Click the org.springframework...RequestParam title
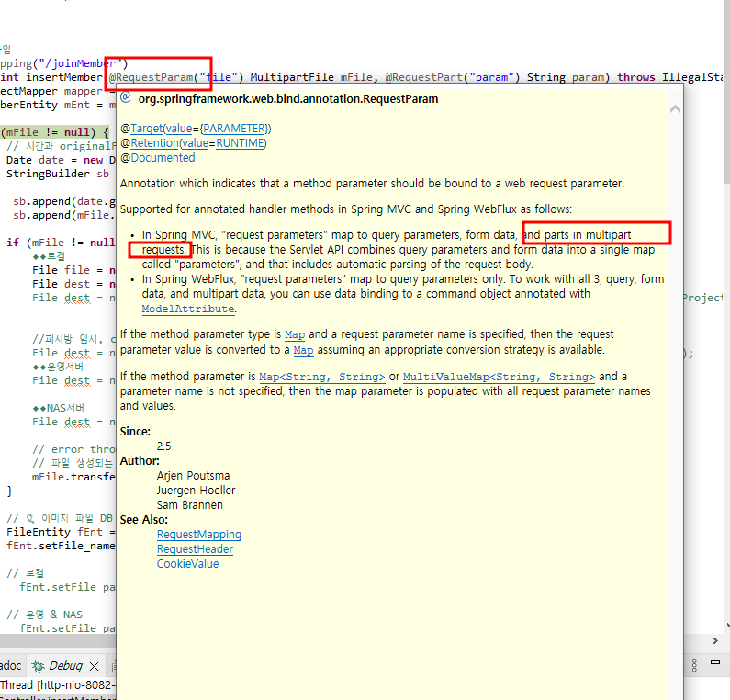 [x=288, y=98]
